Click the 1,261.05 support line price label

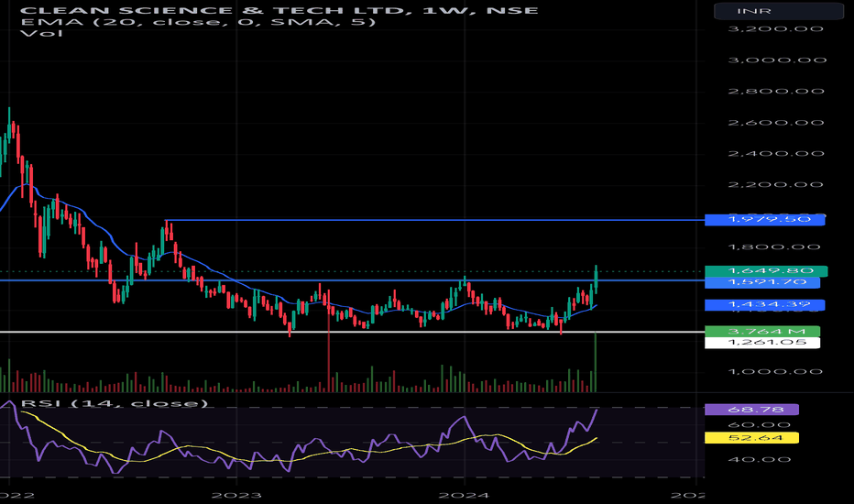click(762, 343)
